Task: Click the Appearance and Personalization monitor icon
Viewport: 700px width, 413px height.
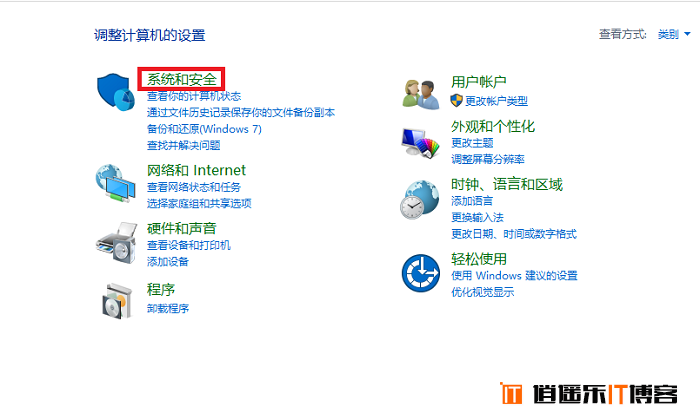Action: [420, 143]
